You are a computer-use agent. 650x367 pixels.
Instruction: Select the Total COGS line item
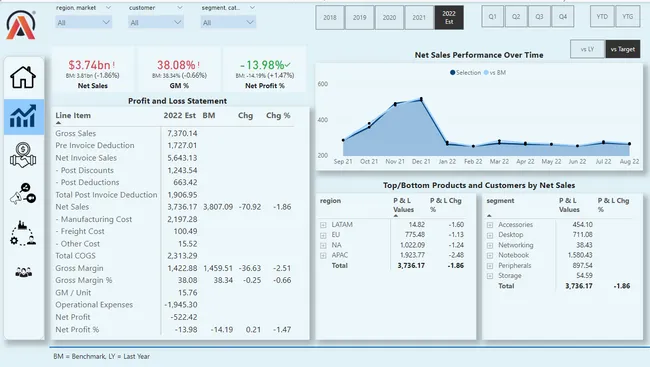click(x=75, y=256)
